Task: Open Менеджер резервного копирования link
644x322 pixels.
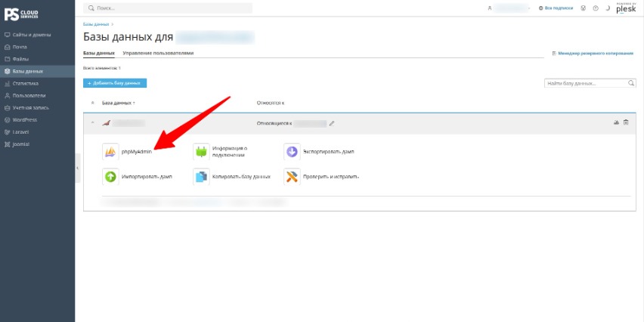Action: (593, 54)
